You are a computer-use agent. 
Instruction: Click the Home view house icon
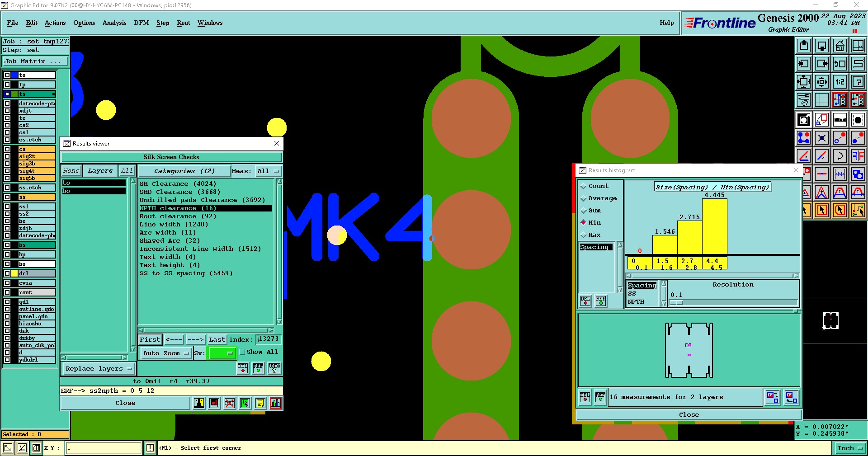click(x=840, y=46)
